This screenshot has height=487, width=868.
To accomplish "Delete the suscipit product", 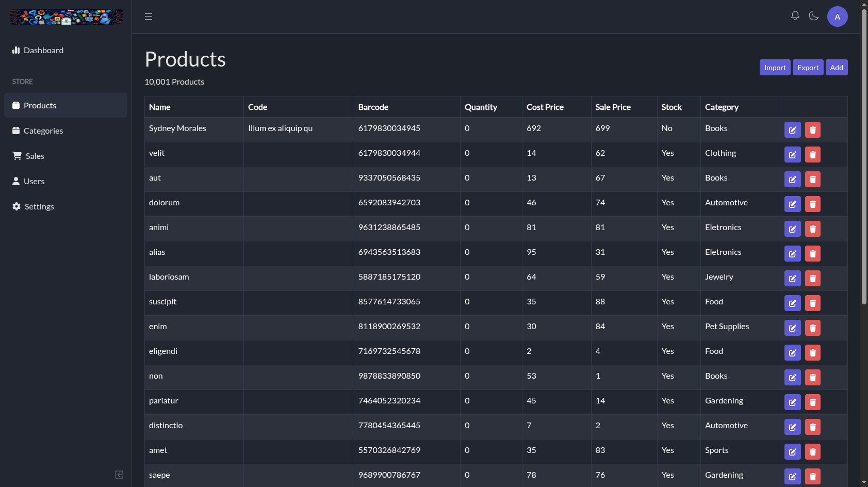I will 813,303.
